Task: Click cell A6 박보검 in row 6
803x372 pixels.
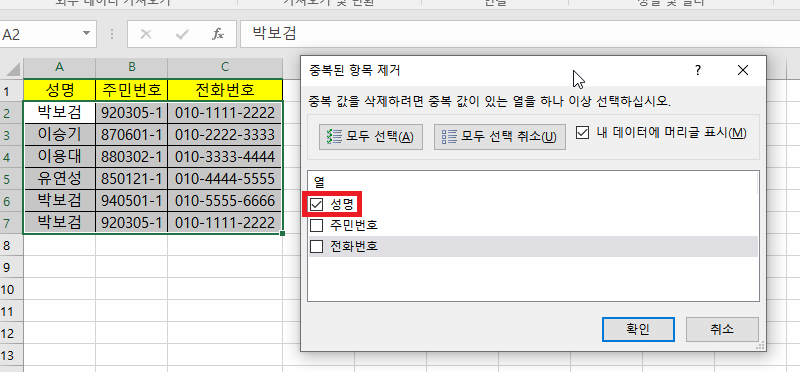Action: click(59, 200)
